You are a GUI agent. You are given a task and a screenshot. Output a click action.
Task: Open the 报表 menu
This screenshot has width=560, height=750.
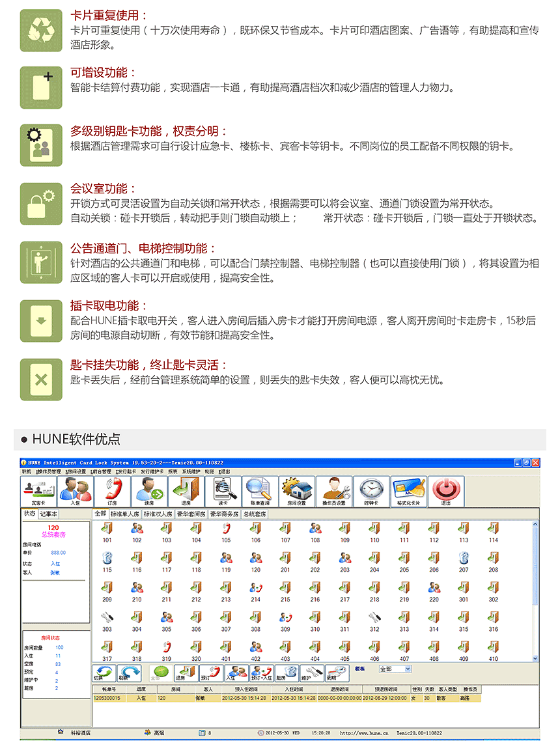173,471
